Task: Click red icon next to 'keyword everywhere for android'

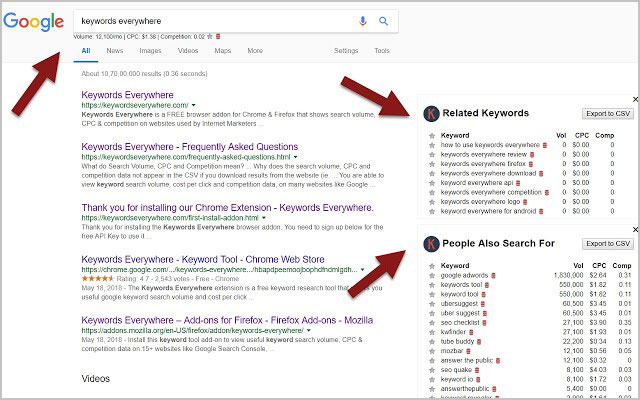Action: [x=541, y=211]
